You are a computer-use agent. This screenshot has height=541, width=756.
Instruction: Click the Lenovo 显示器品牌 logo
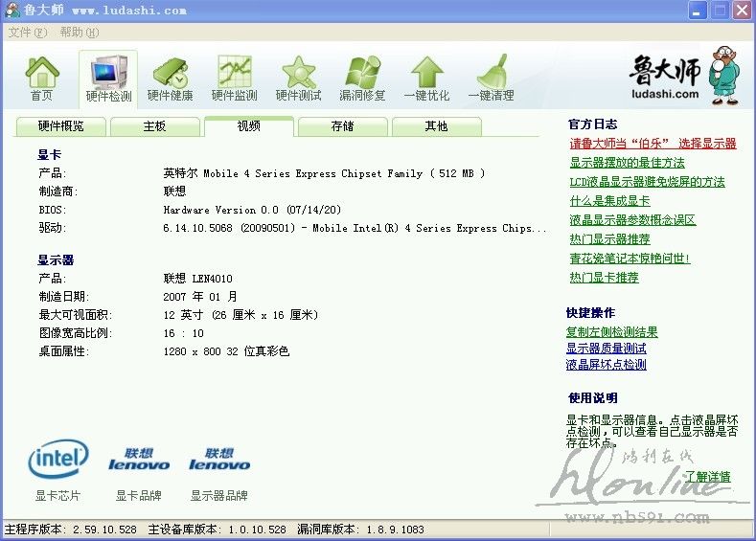[219, 460]
